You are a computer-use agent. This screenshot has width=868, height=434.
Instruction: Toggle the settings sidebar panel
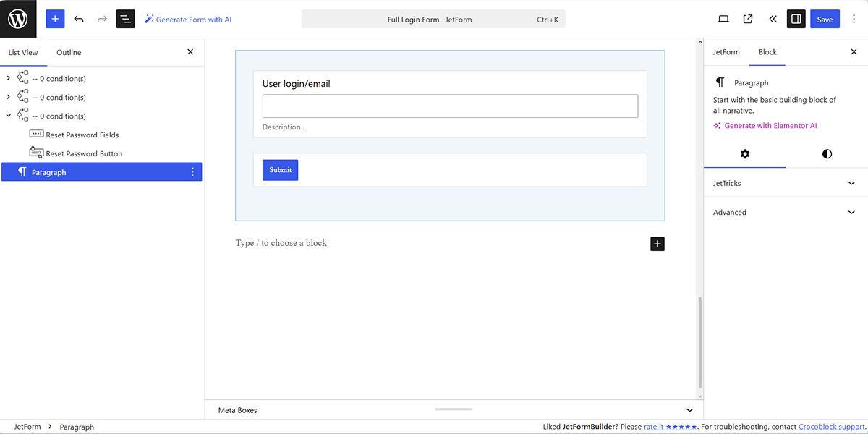point(796,19)
